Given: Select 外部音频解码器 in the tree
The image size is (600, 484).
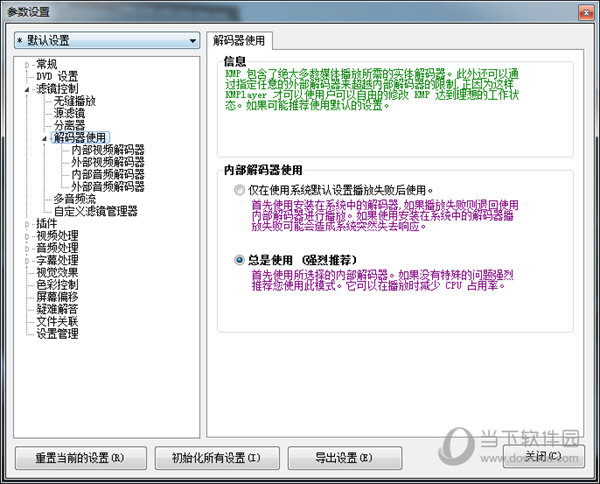Looking at the screenshot, I should click(108, 186).
